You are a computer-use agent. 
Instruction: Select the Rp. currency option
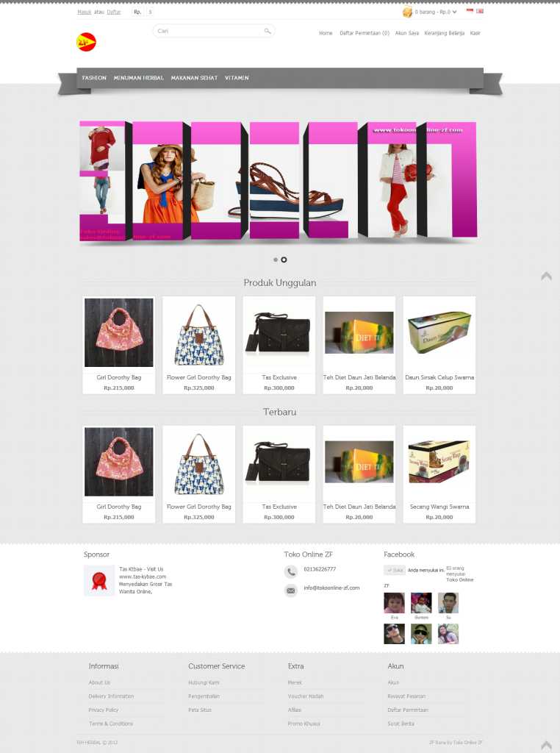point(137,12)
